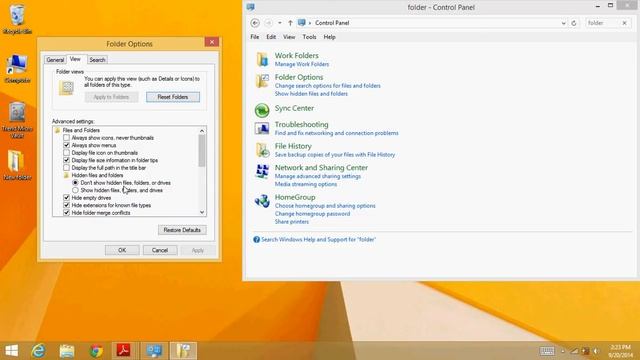640x360 pixels.
Task: Go back in Control Panel window
Action: point(255,23)
